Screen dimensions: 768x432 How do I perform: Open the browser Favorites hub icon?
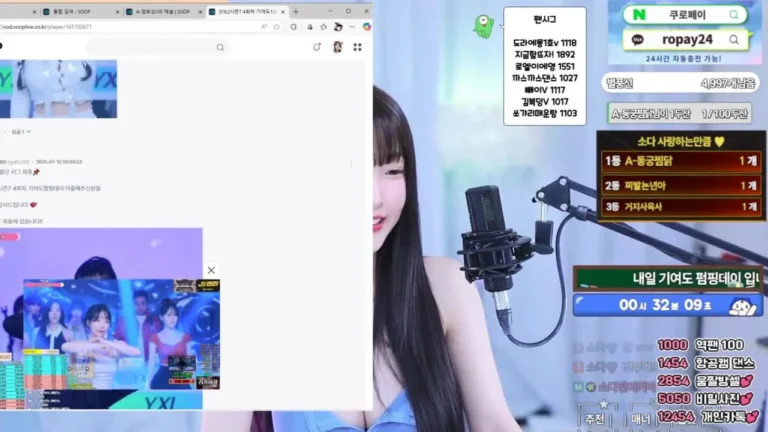coord(323,27)
